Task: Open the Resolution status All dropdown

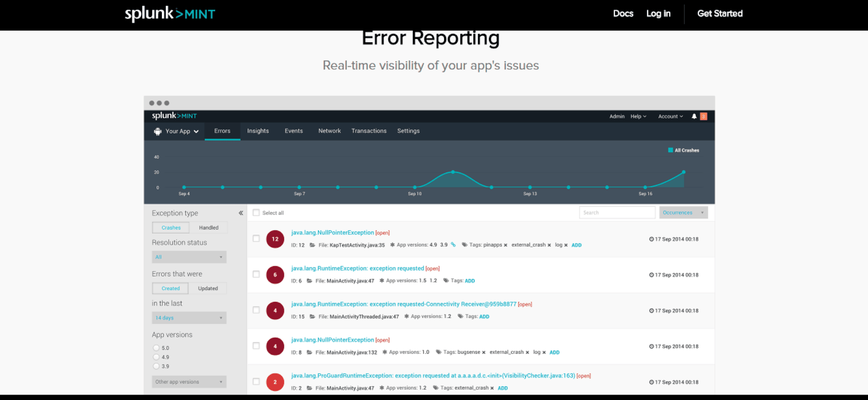Action: pos(189,257)
